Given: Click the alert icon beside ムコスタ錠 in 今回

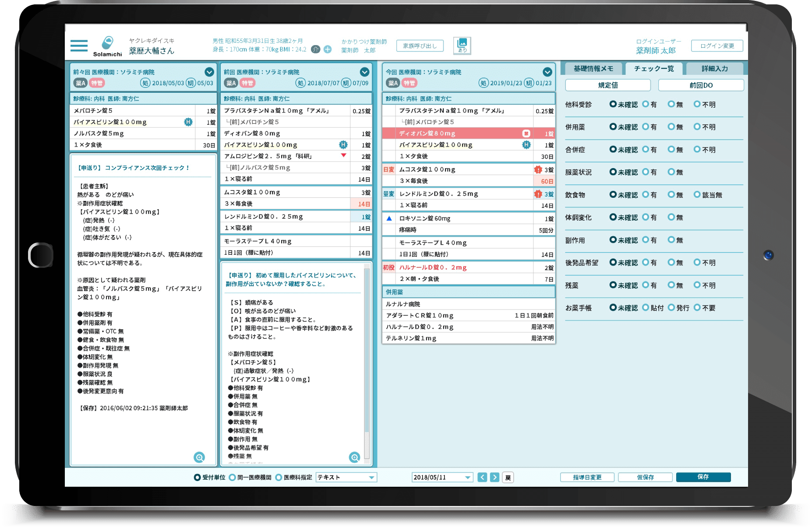Looking at the screenshot, I should (x=538, y=170).
